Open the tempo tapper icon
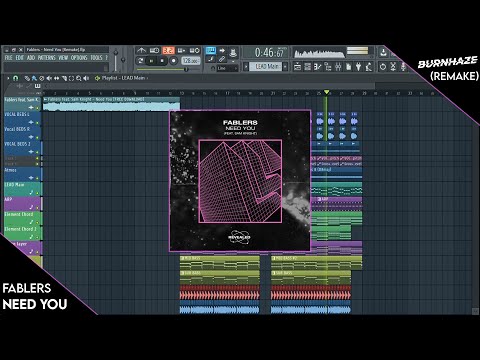Image resolution: width=480 pixels, height=360 pixels. (369, 67)
